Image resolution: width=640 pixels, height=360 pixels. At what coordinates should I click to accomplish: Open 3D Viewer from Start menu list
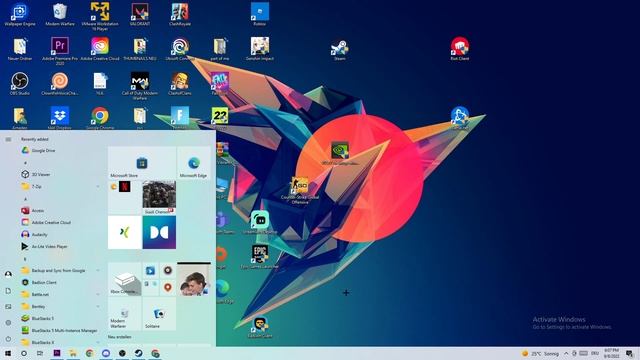click(59, 174)
